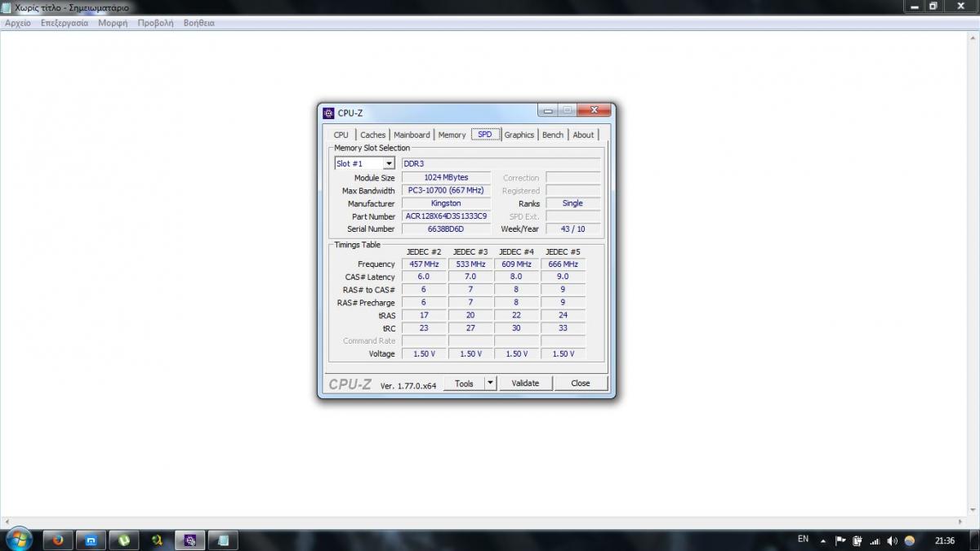Screen dimensions: 980x551
Task: Open Firefox from the taskbar
Action: pos(57,540)
